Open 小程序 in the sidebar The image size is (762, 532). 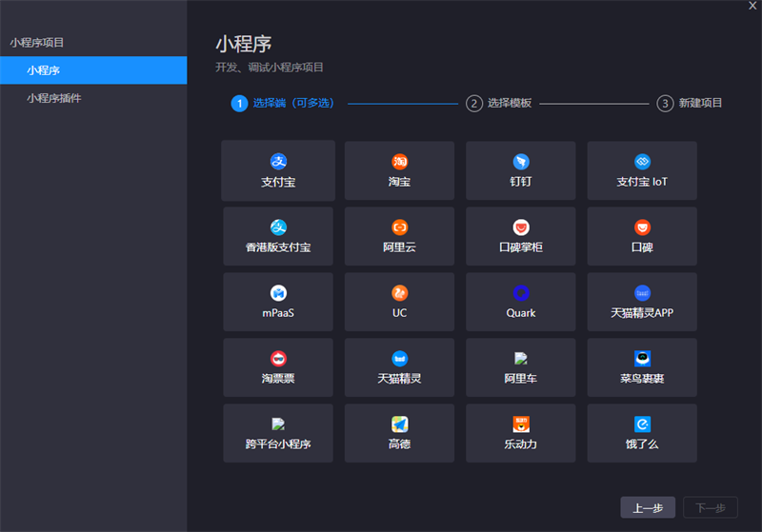pyautogui.click(x=93, y=70)
